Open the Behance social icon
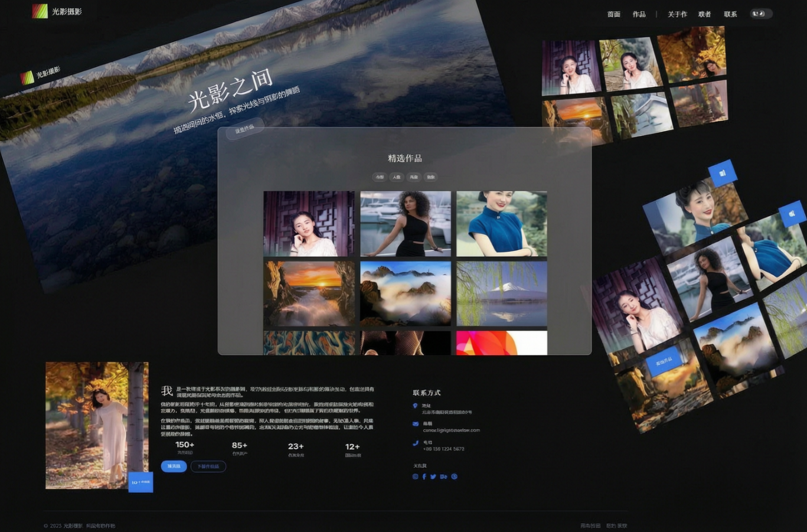 443,476
